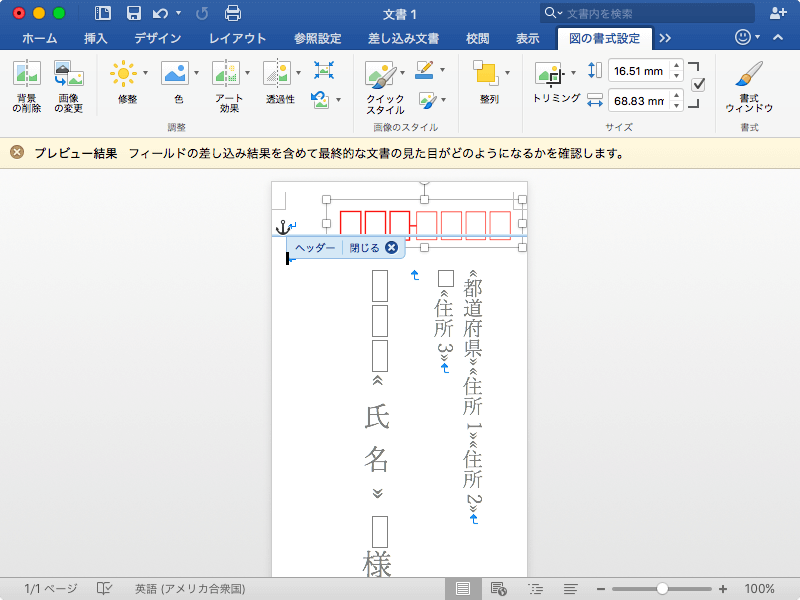The width and height of the screenshot is (800, 600).
Task: Open the References (参照設定) tab
Action: (317, 38)
